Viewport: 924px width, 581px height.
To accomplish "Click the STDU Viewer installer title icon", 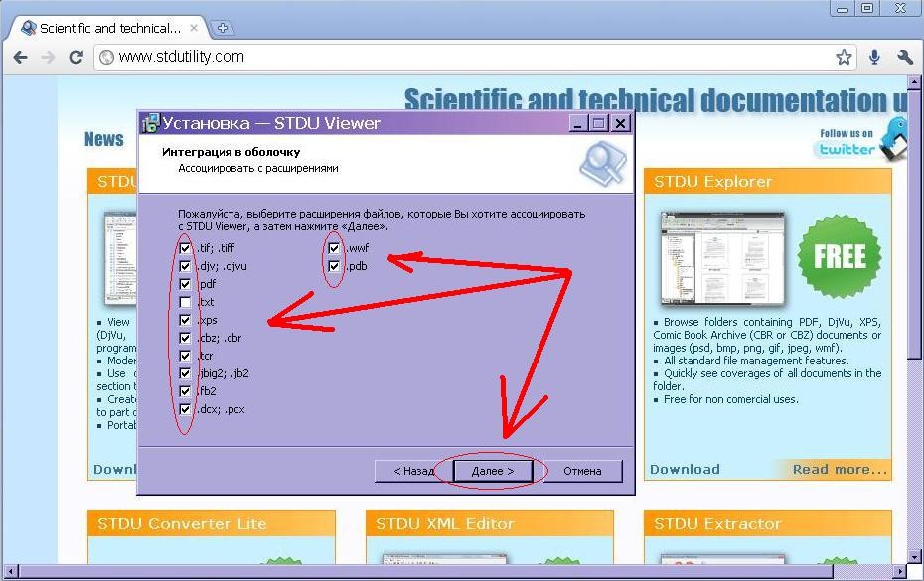I will click(x=150, y=123).
